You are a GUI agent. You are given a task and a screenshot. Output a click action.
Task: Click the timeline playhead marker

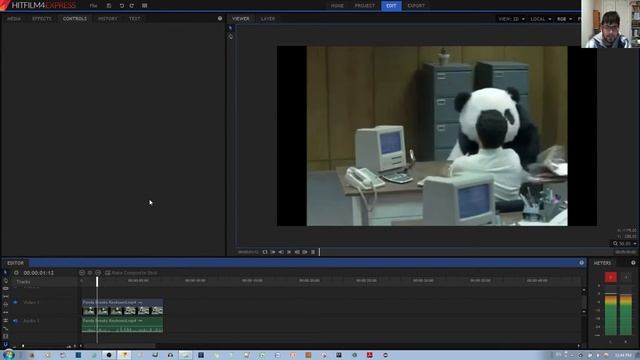click(97, 281)
